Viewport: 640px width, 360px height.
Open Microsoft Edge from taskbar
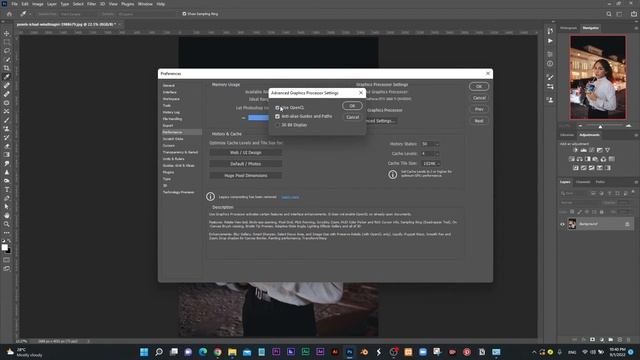click(203, 352)
